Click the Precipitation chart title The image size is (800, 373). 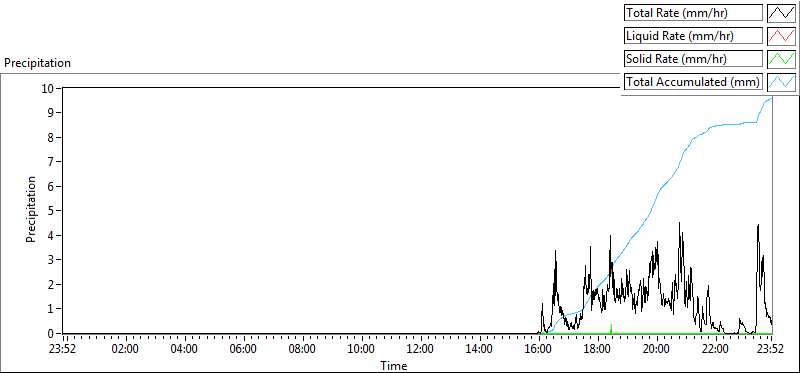pos(37,63)
